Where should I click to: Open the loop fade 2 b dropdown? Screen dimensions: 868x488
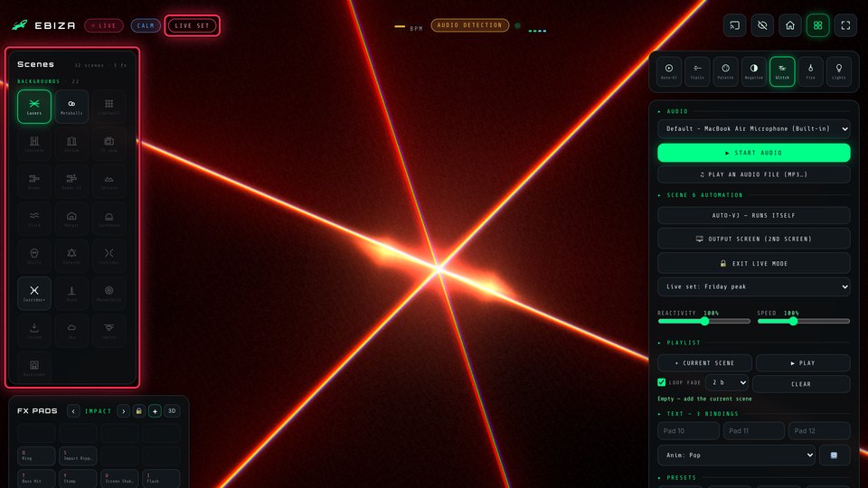tap(727, 382)
